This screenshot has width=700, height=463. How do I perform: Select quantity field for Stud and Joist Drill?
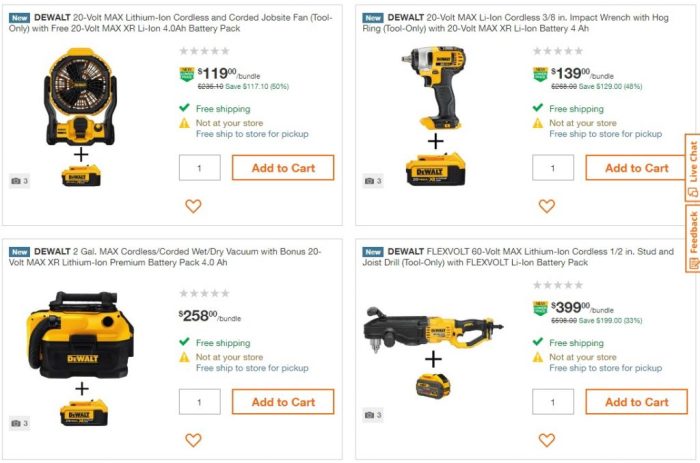point(553,402)
